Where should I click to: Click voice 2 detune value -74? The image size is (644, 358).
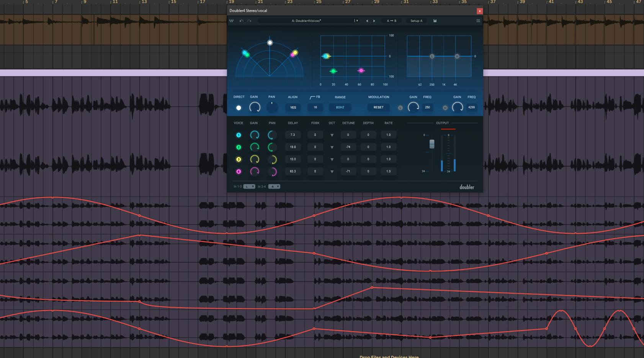(x=348, y=147)
